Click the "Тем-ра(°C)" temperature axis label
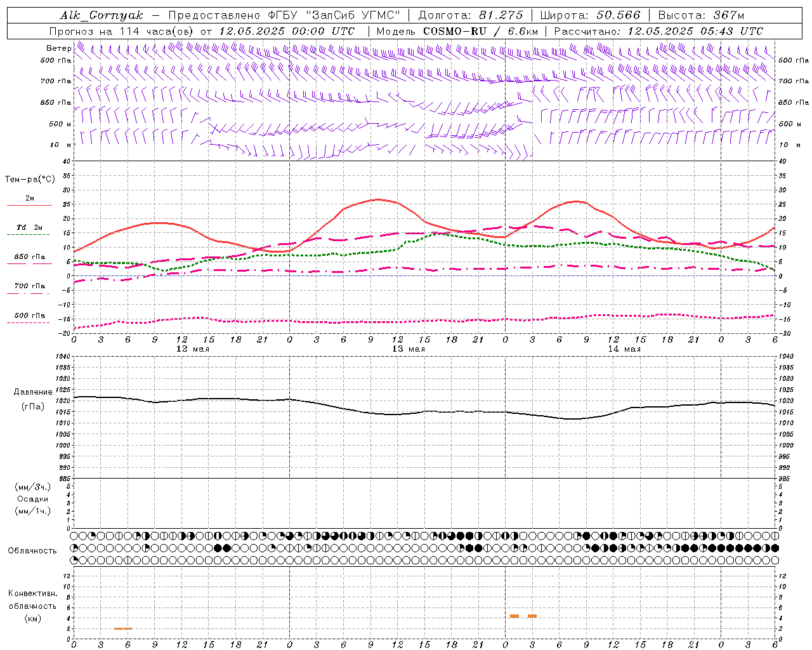Screen dimensions: 812x650 pyautogui.click(x=30, y=180)
